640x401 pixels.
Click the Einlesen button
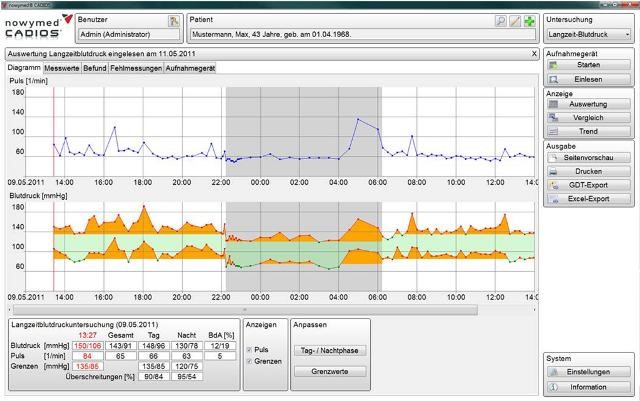[x=589, y=79]
